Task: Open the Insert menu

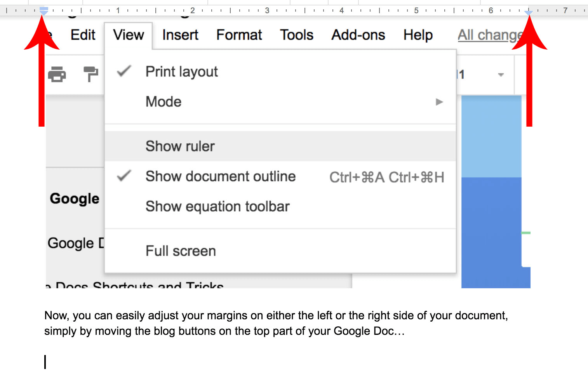Action: point(180,35)
